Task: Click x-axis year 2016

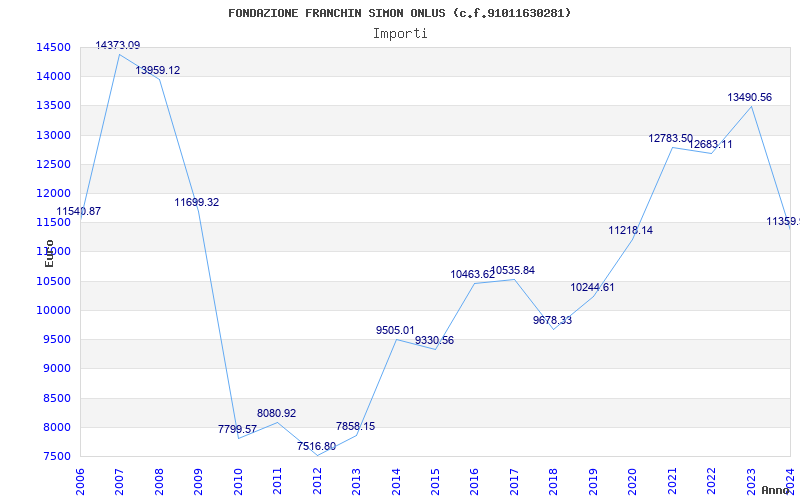Action: point(474,481)
